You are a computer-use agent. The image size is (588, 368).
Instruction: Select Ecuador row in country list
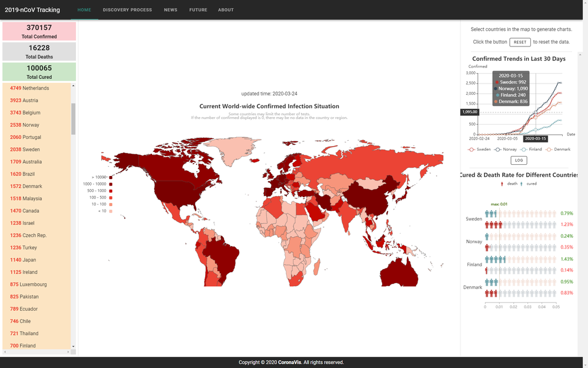pyautogui.click(x=36, y=309)
